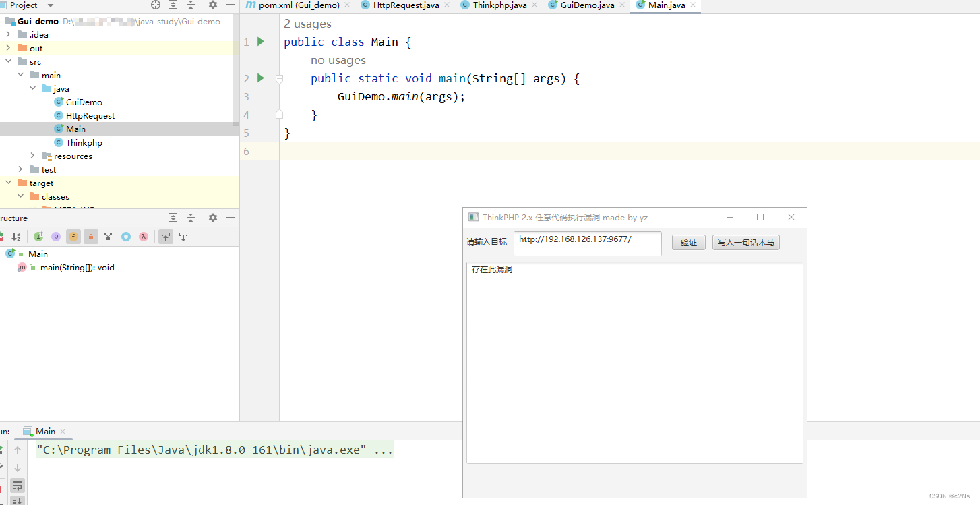Collapse the java source folder
Image resolution: width=980 pixels, height=505 pixels.
point(33,88)
